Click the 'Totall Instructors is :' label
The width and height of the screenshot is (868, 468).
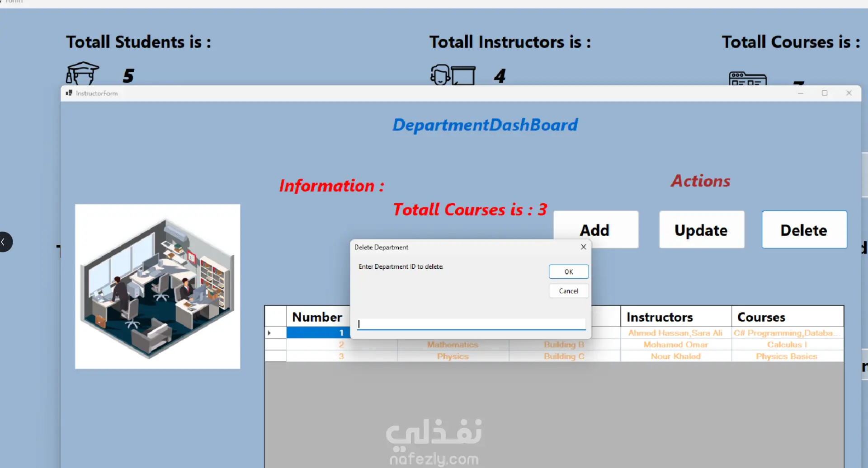click(x=510, y=42)
